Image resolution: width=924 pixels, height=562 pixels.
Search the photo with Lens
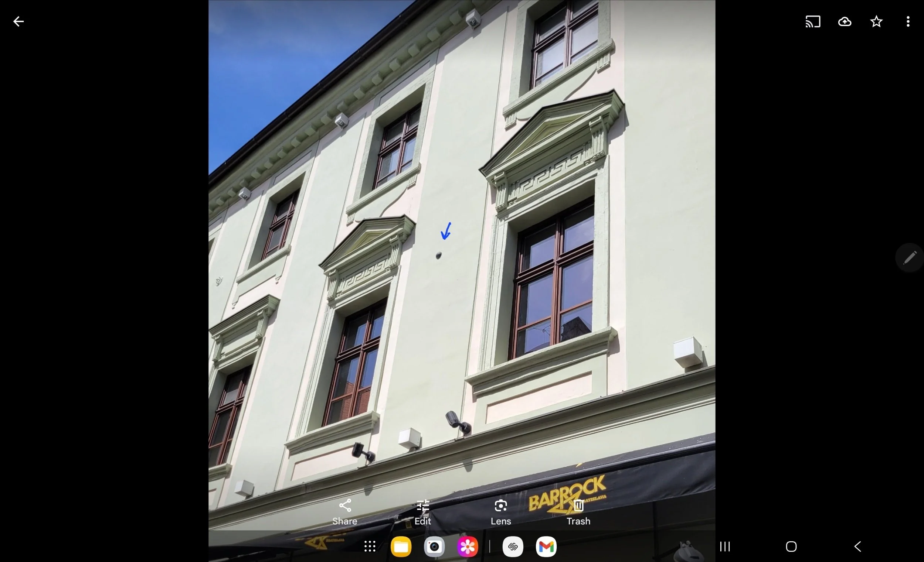pyautogui.click(x=501, y=512)
